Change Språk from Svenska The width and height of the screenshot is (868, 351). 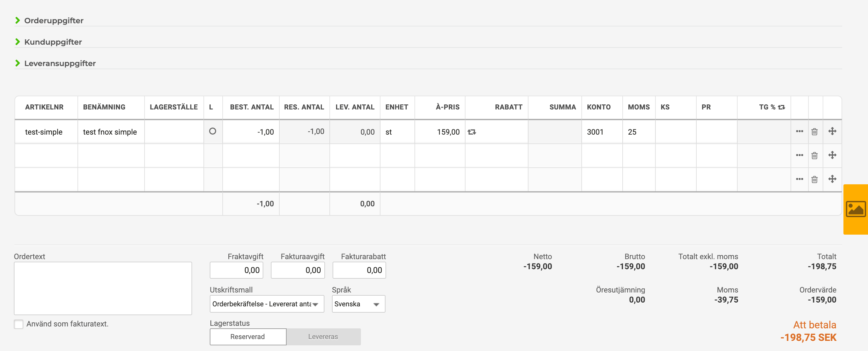358,304
